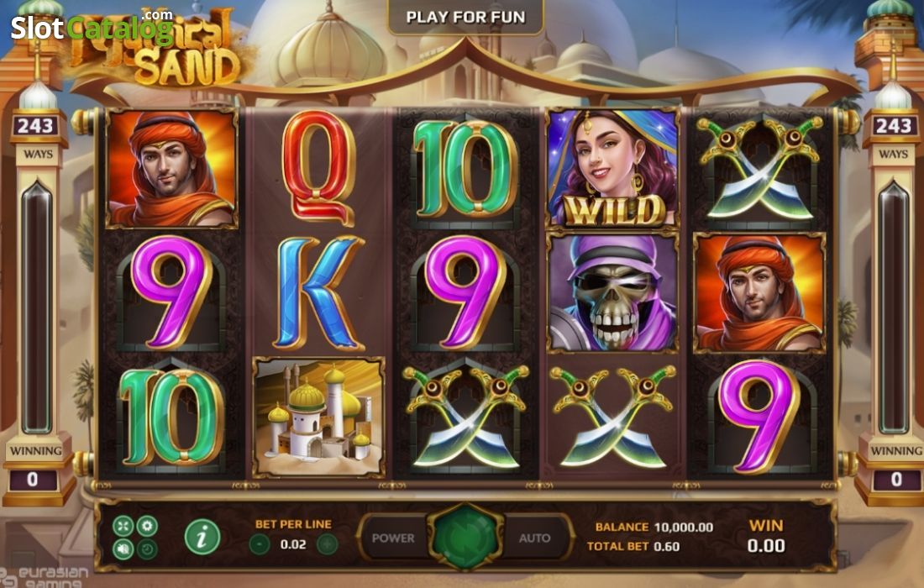The image size is (924, 588).
Task: Open the SlotCatalog.com logo link
Action: click(x=92, y=25)
